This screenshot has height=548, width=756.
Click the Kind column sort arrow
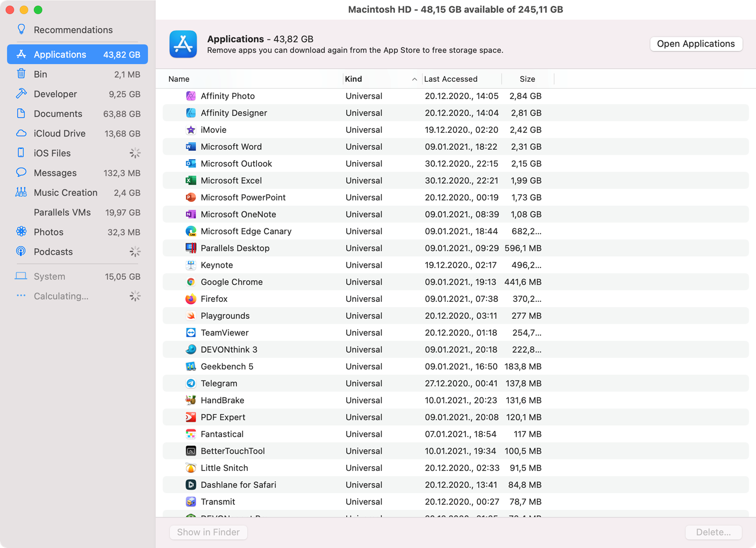point(414,79)
